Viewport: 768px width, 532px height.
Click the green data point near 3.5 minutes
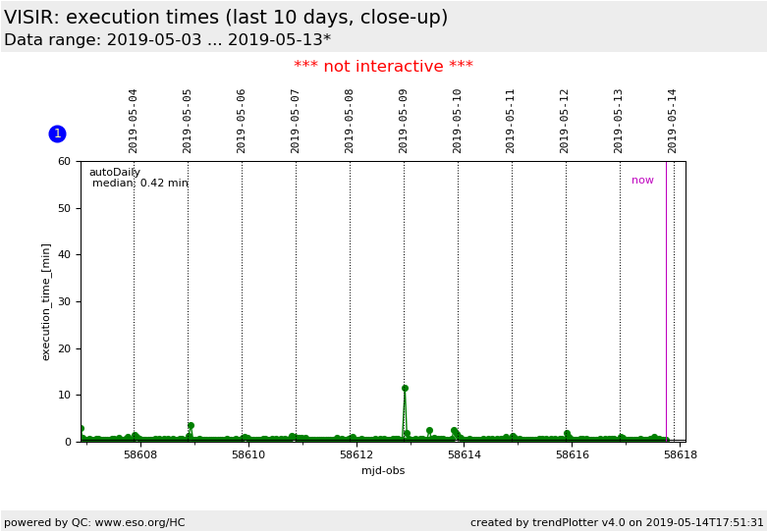pyautogui.click(x=191, y=426)
